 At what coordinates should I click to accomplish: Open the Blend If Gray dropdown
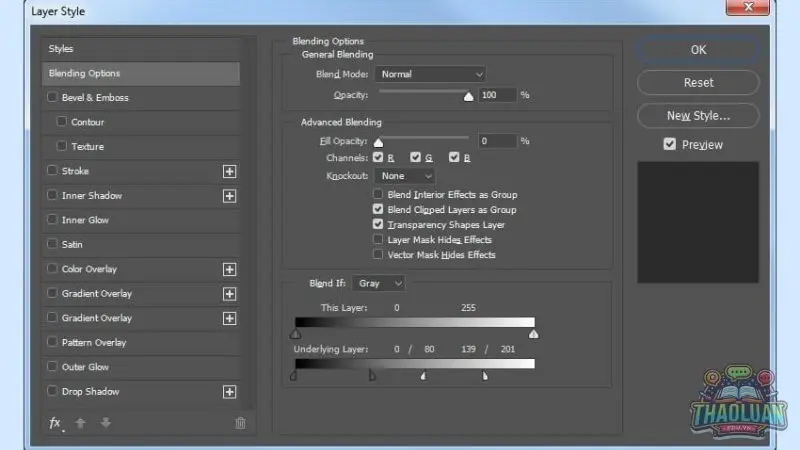[378, 283]
